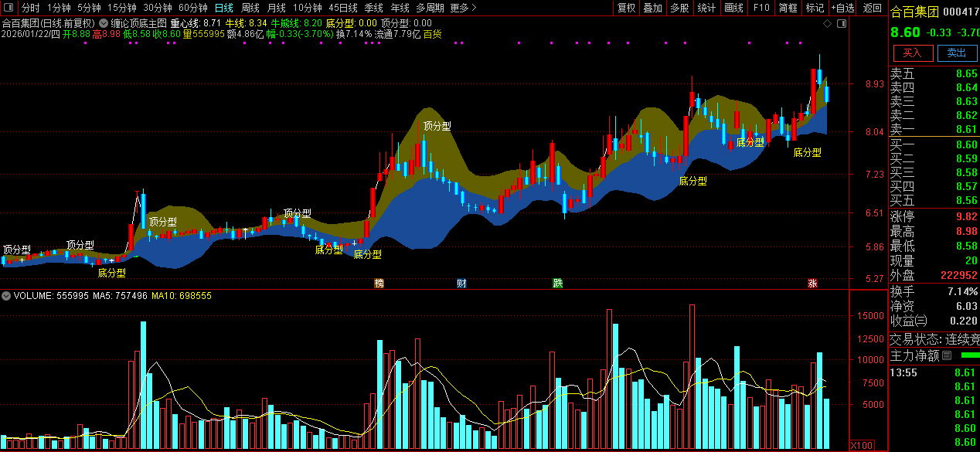Select the 30分钟 period tab
The height and width of the screenshot is (452, 980).
pos(158,8)
